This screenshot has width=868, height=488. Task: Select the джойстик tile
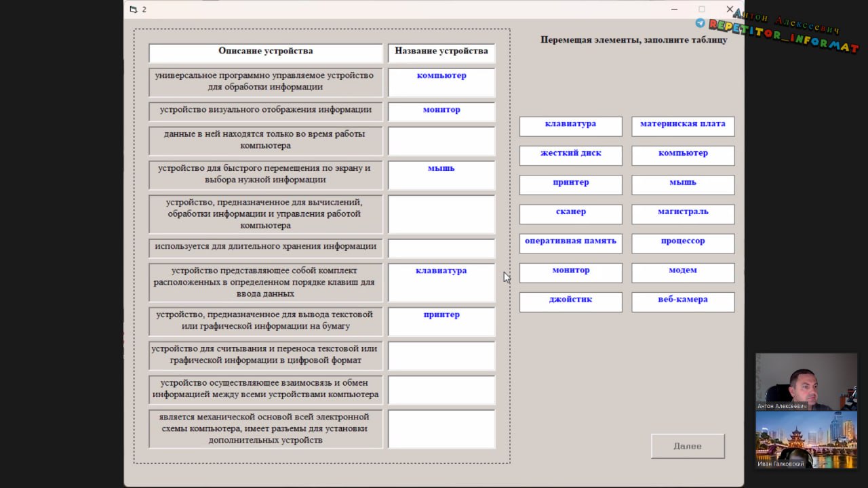point(570,302)
